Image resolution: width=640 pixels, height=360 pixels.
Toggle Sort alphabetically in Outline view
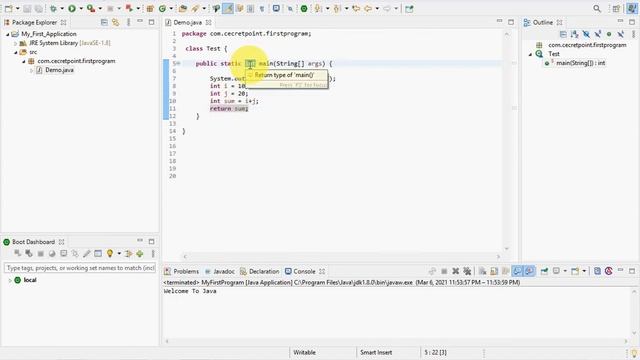click(574, 34)
